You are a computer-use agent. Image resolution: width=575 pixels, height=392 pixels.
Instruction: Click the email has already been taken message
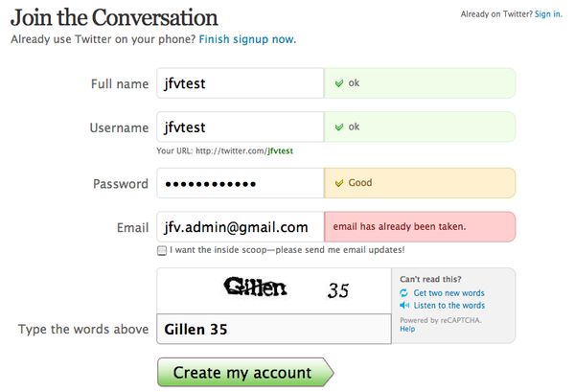(x=400, y=226)
